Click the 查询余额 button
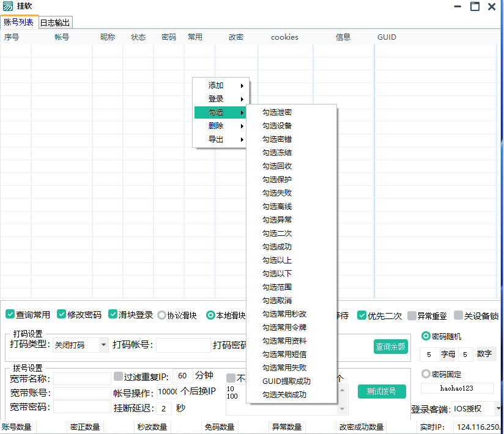The height and width of the screenshot is (434, 504). [390, 347]
